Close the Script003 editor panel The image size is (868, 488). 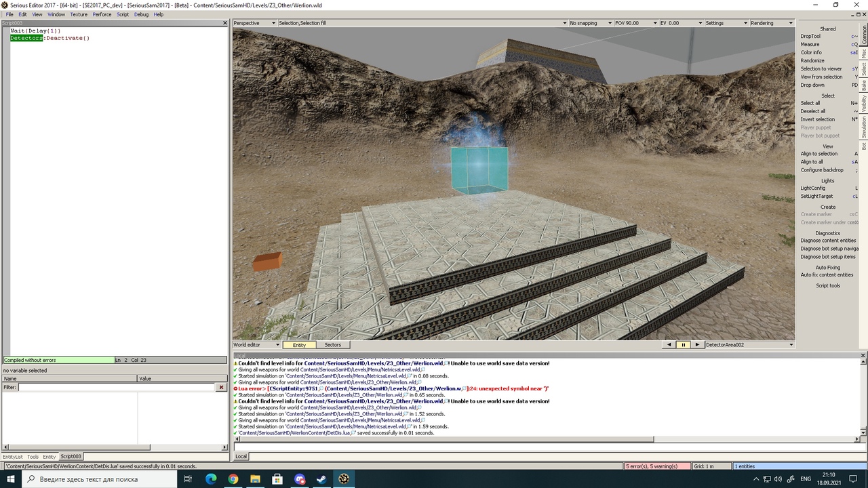(x=225, y=23)
